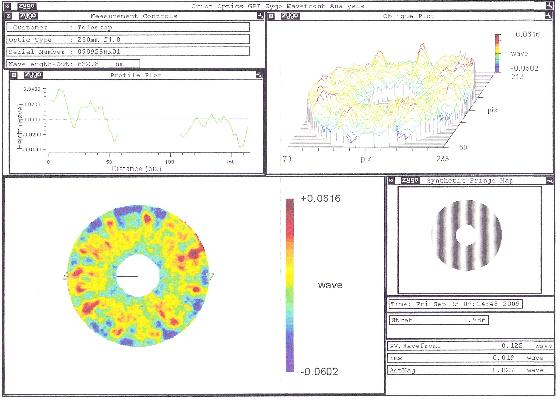The height and width of the screenshot is (400, 560).
Task: Select the Optic type field
Action: point(128,39)
